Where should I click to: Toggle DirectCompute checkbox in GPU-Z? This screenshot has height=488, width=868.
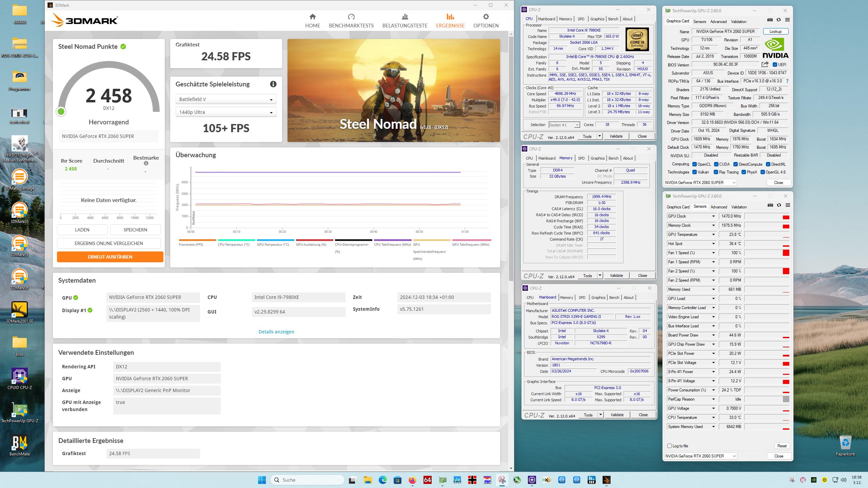click(x=735, y=164)
